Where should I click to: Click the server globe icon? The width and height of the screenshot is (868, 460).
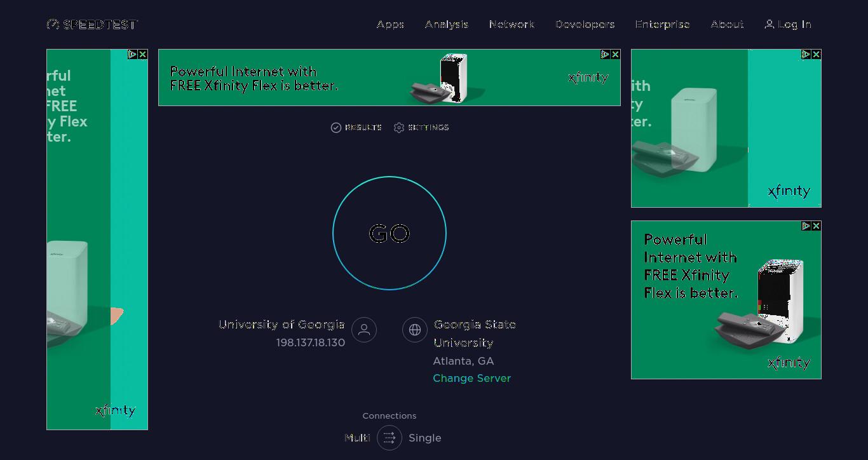pyautogui.click(x=415, y=330)
